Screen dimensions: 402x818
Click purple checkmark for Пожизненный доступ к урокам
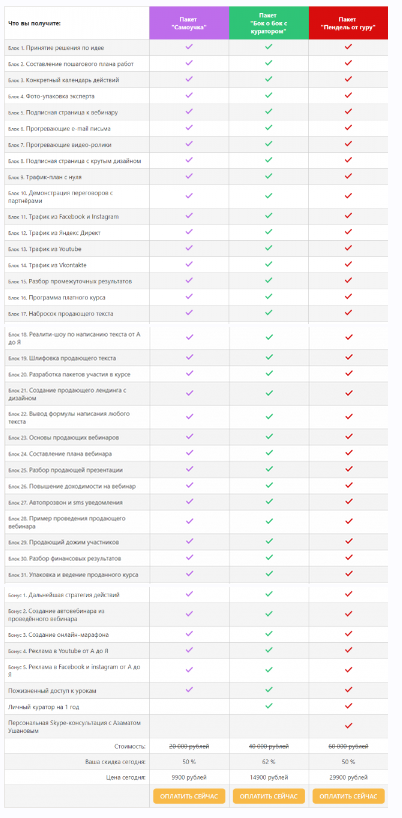(189, 690)
